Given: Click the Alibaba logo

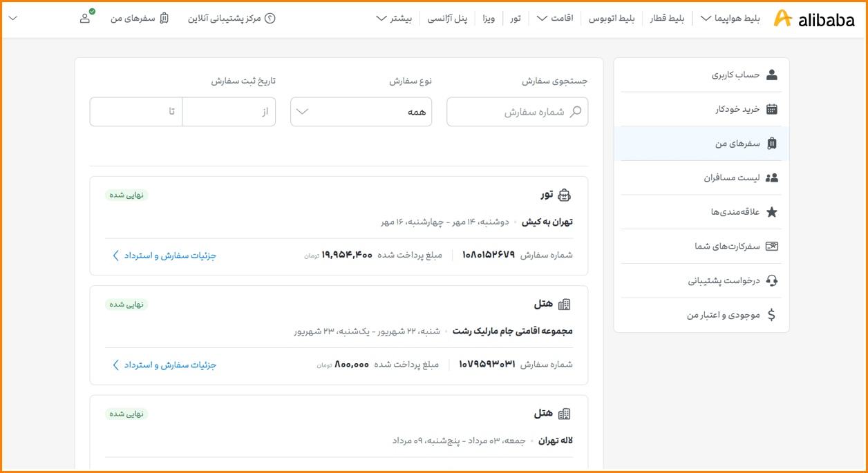Looking at the screenshot, I should [813, 19].
